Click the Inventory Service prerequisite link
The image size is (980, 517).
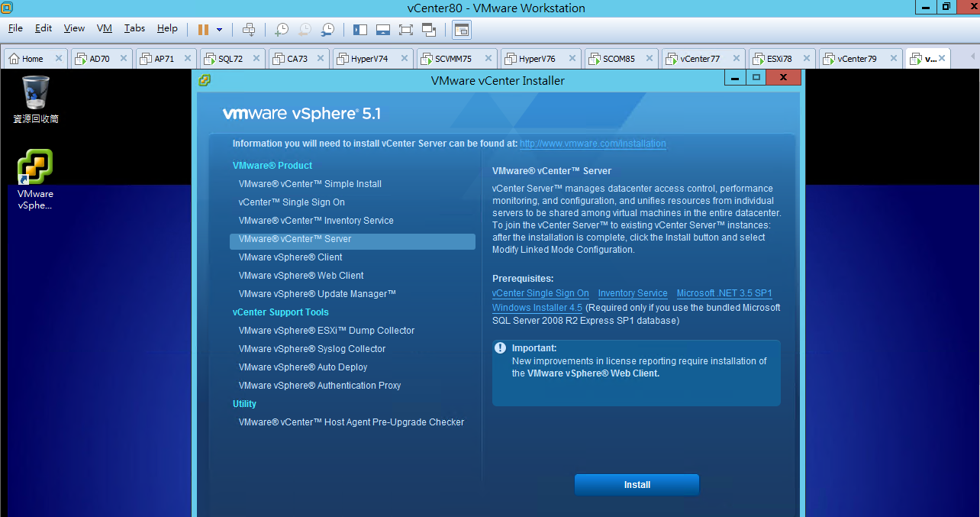coord(633,293)
